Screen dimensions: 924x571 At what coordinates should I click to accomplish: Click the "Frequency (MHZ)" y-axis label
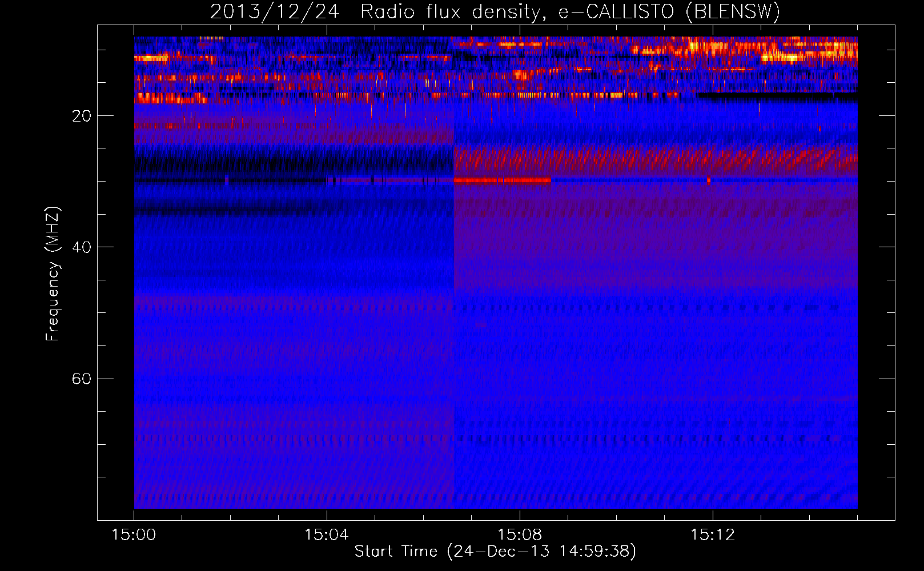click(53, 274)
